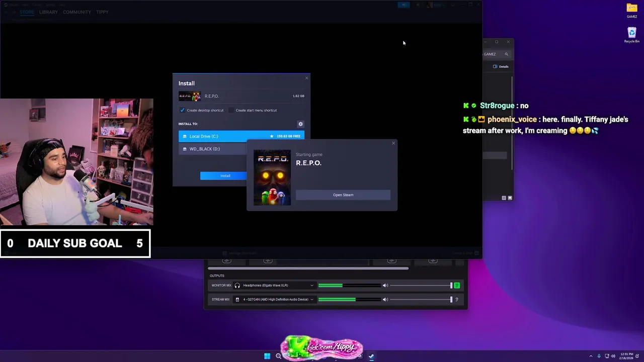Viewport: 644px width, 362px height.
Task: Toggle the Stream Mix listen ear icon
Action: click(457, 300)
